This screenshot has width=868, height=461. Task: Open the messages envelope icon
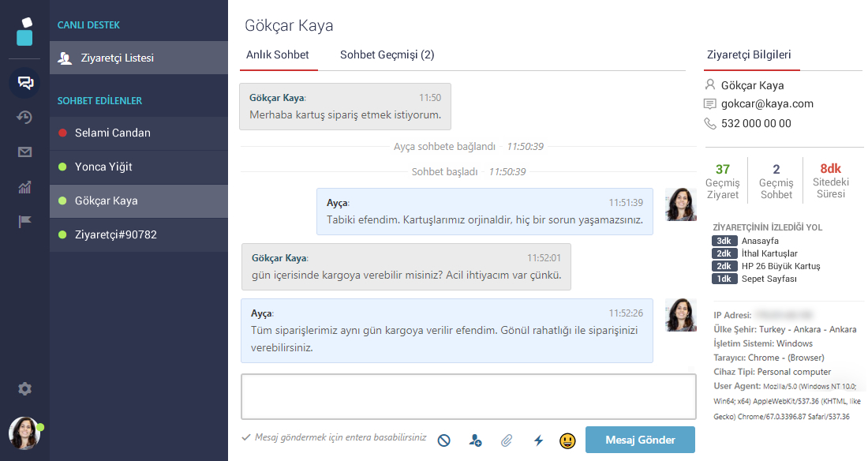click(24, 152)
